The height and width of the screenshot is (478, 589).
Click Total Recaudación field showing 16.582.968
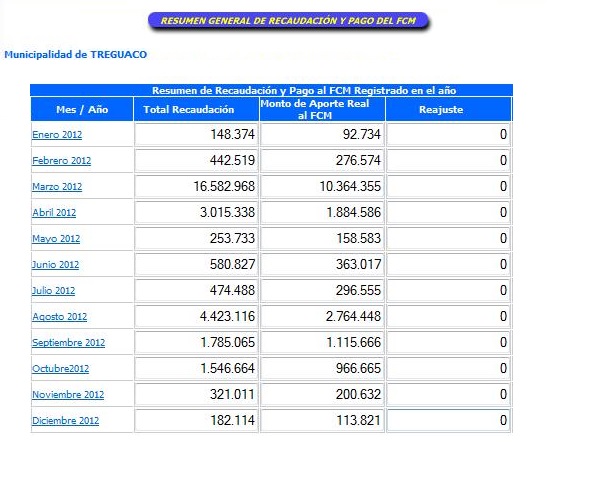pyautogui.click(x=196, y=186)
